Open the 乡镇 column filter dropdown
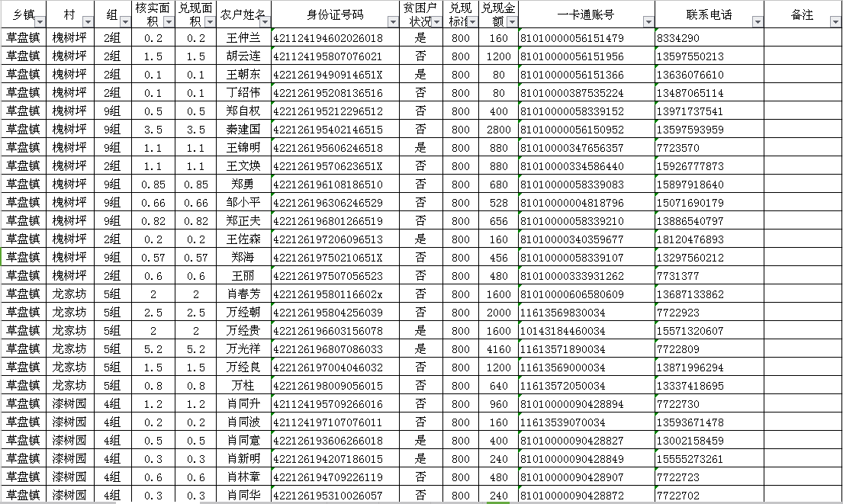 pyautogui.click(x=40, y=22)
